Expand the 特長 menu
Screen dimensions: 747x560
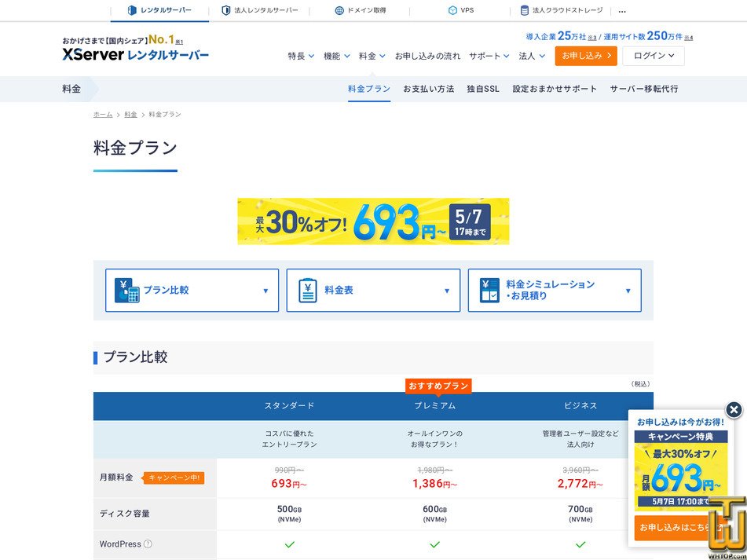tap(301, 57)
